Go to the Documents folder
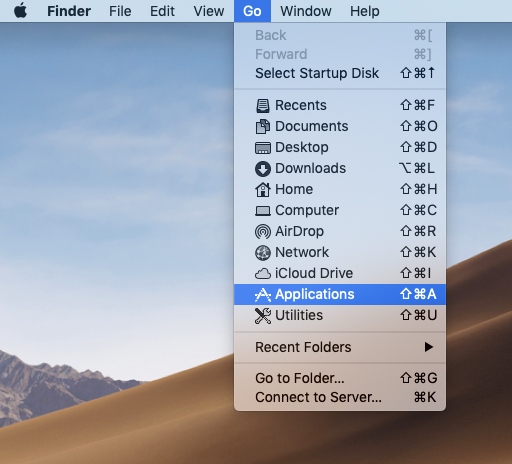The width and height of the screenshot is (512, 464). pyautogui.click(x=340, y=126)
